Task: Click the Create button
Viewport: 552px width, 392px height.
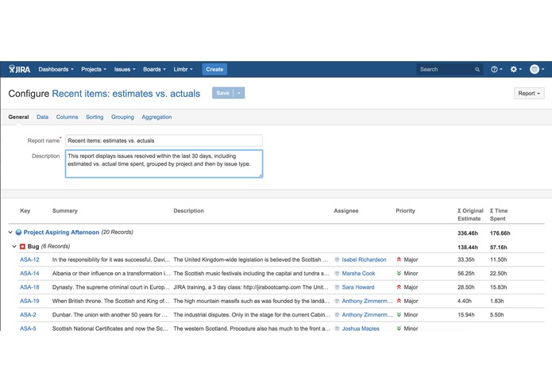Action: (214, 69)
